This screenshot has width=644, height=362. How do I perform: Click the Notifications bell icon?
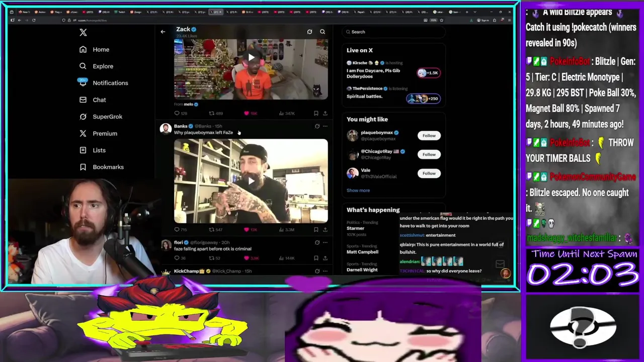point(83,82)
